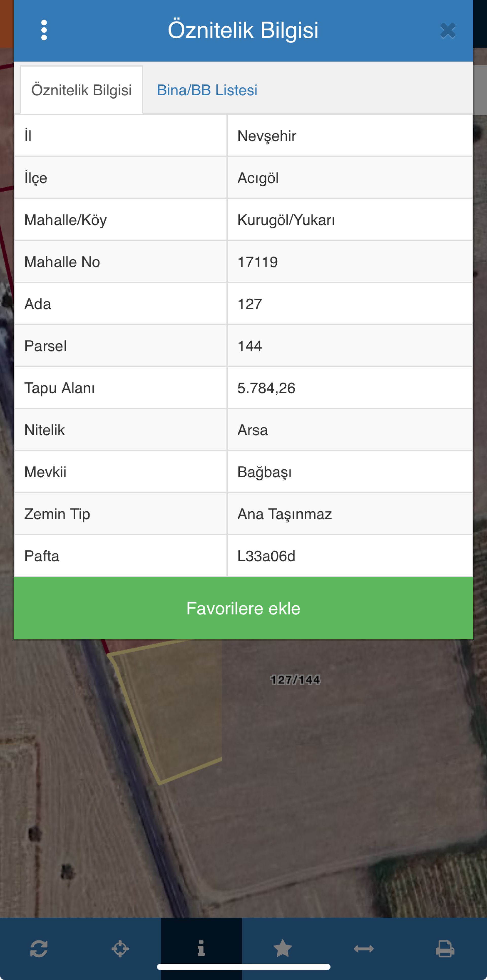Click the Bağbaşı Mevkii value
The height and width of the screenshot is (980, 487).
264,472
